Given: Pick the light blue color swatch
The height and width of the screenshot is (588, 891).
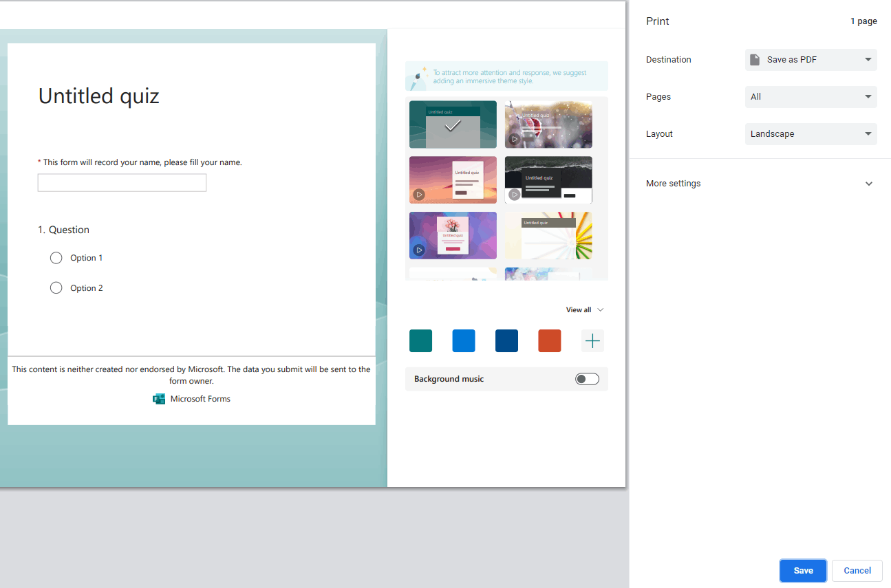Looking at the screenshot, I should (464, 340).
